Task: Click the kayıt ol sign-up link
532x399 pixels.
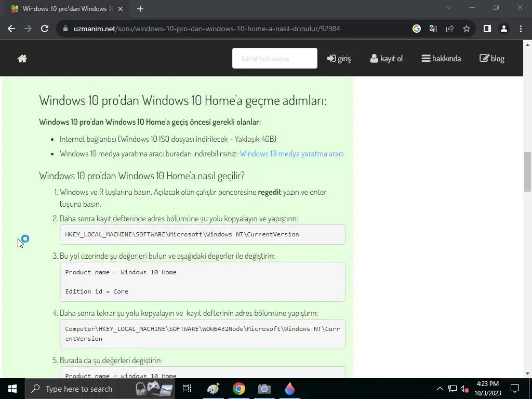Action: (386, 59)
